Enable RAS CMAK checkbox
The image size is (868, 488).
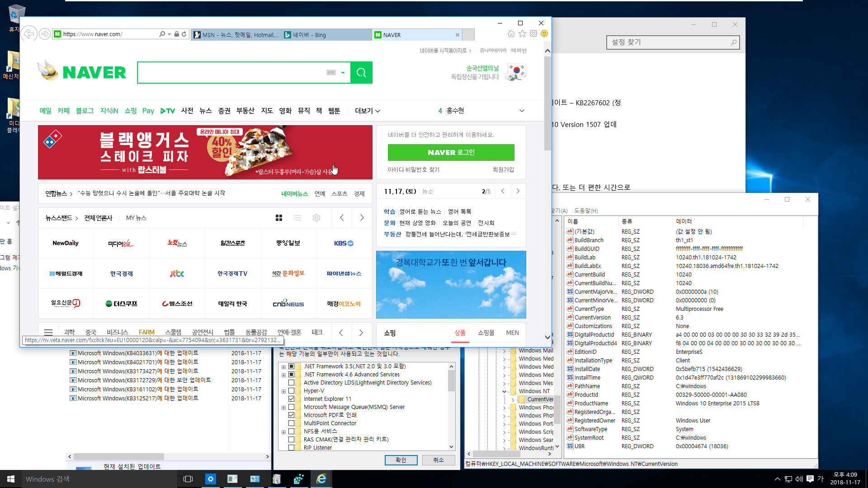point(292,440)
